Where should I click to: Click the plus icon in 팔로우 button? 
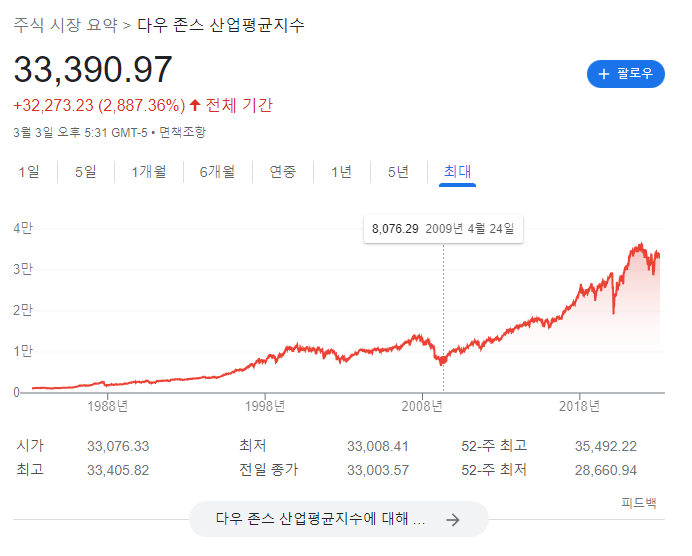click(603, 74)
